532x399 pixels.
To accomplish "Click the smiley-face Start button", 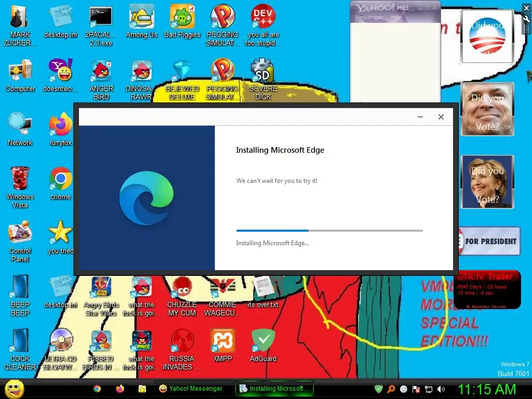I will coord(14,389).
